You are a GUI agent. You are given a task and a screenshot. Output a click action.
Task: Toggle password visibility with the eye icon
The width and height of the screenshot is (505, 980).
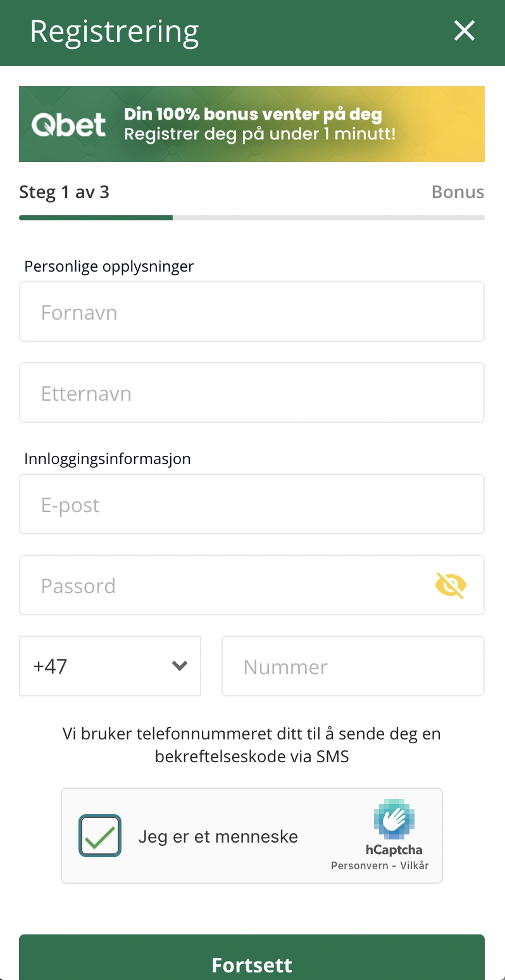point(450,585)
